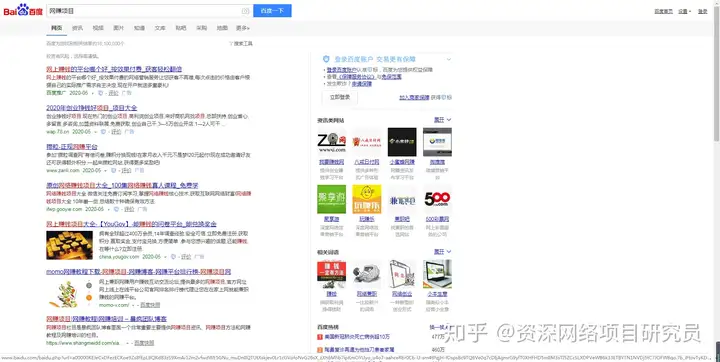Click the 赚钱 related-term thumbnail

pos(332,274)
